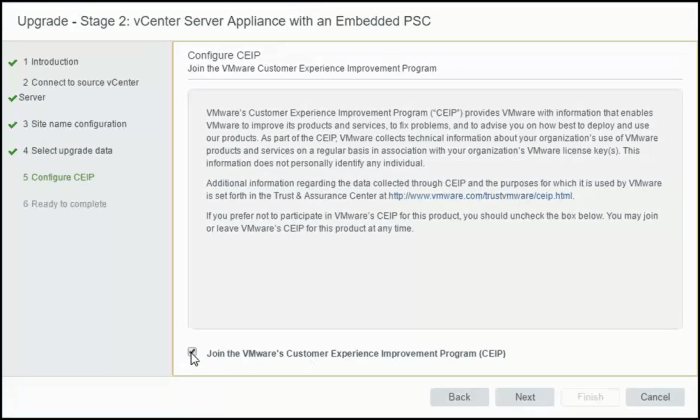This screenshot has height=420, width=700.
Task: Click the Configure CEIP page heading
Action: tap(218, 55)
